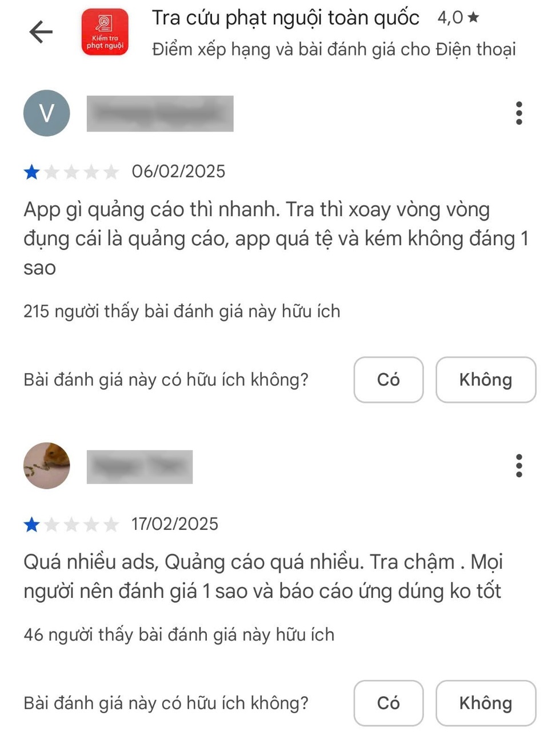This screenshot has height=747, width=560.
Task: Tap the title Tra cứu phạt nguội toàn quốc
Action: tap(285, 18)
